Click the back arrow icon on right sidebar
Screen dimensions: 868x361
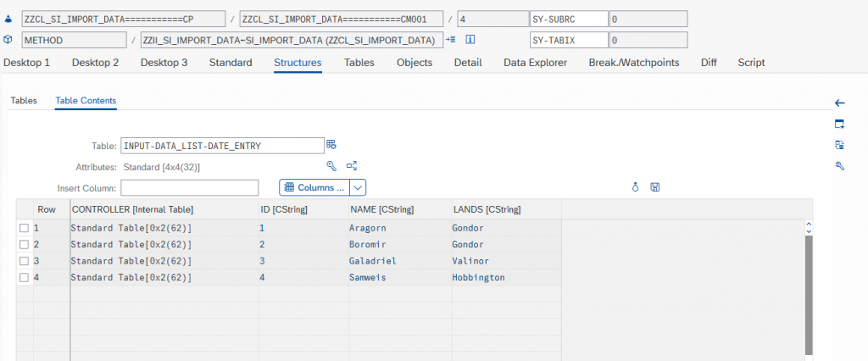coord(839,103)
